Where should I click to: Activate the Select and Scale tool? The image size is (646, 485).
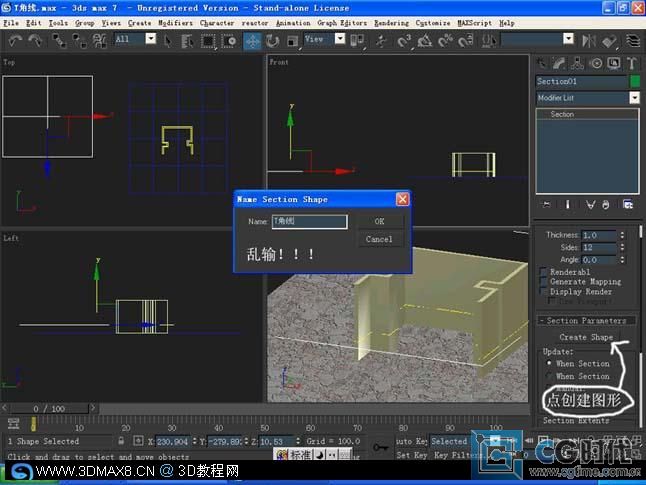292,41
